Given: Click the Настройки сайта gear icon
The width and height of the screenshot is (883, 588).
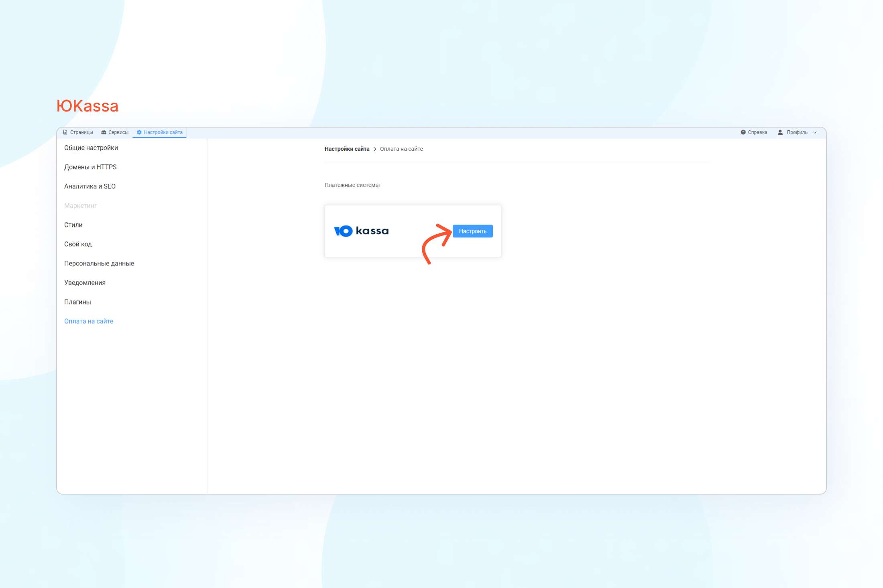Looking at the screenshot, I should (139, 132).
